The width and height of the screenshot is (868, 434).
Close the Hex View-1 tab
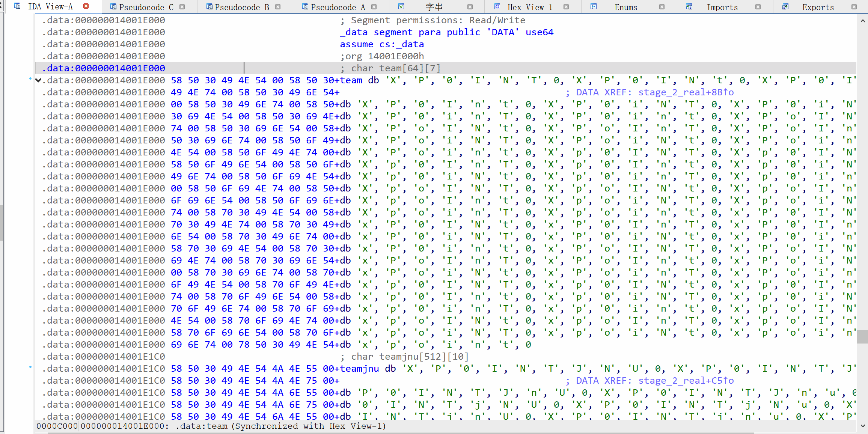(566, 7)
